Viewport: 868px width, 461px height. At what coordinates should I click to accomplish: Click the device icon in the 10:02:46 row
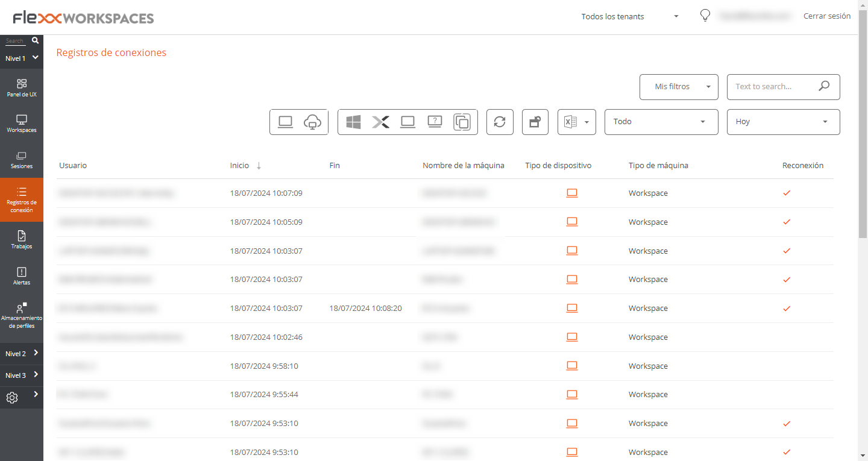[x=572, y=337]
